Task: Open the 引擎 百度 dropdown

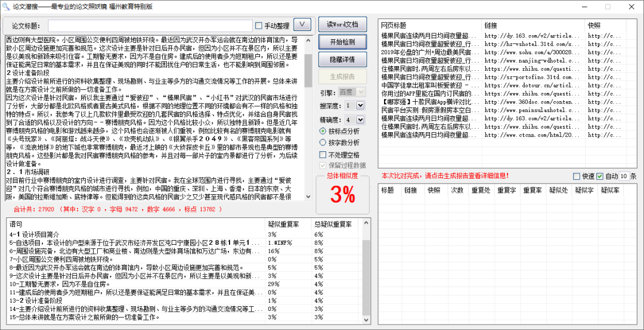Action: [352, 92]
